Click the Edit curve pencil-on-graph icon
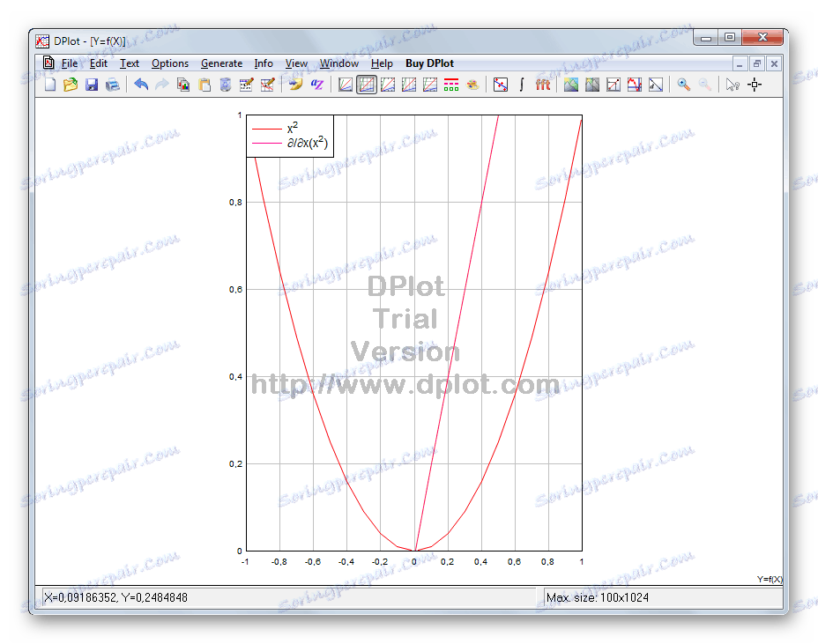818x644 pixels. click(x=268, y=85)
